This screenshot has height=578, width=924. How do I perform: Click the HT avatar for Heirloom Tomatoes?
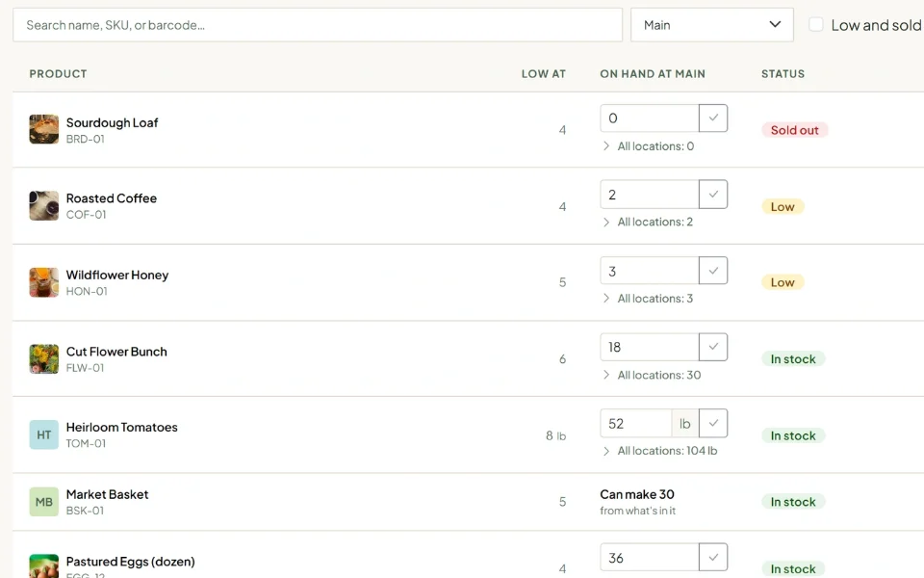44,434
